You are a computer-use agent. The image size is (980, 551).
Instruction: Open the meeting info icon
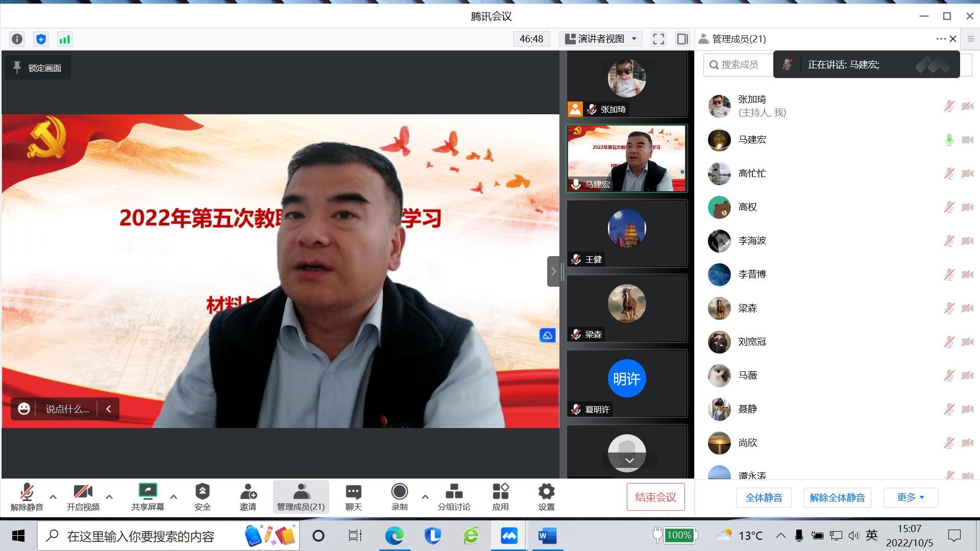point(17,39)
